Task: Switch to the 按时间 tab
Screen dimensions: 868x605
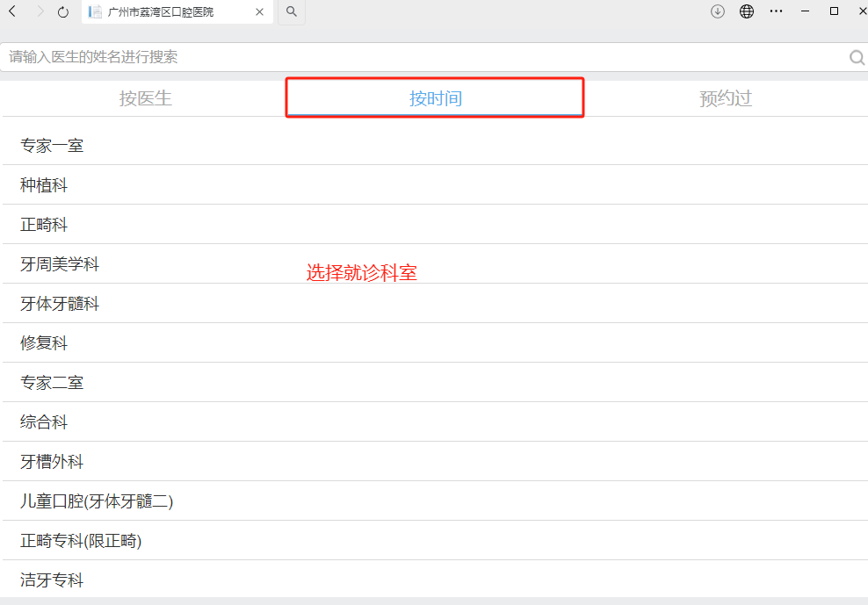Action: pos(435,98)
